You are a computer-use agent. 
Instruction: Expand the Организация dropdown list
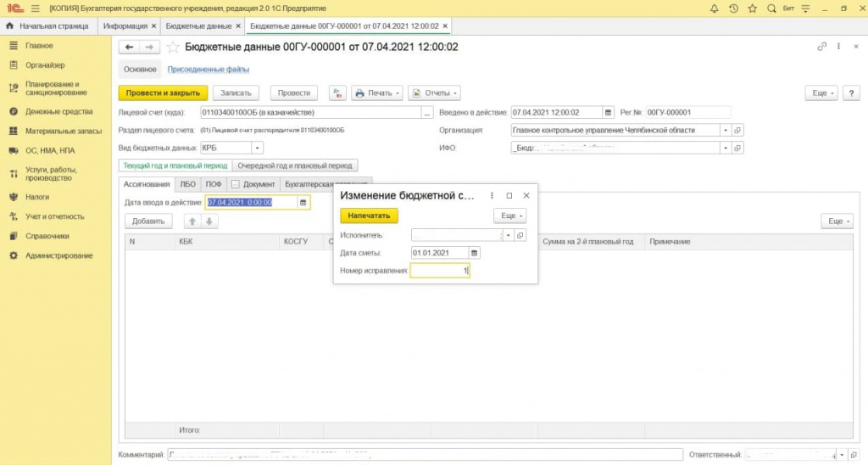point(725,130)
